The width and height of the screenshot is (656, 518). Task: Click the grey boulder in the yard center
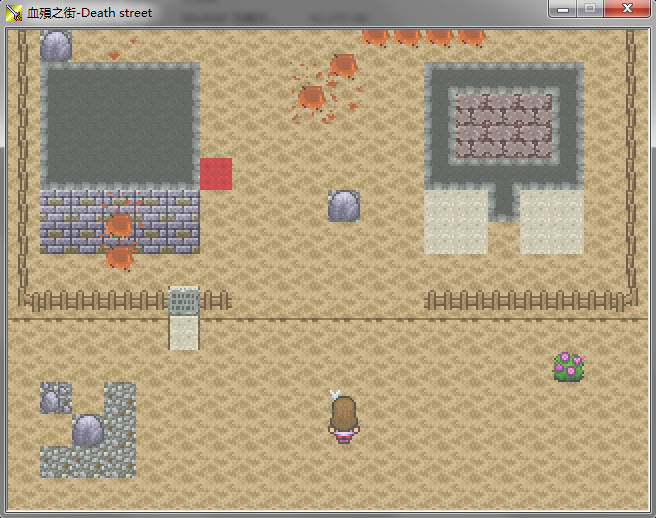click(x=344, y=206)
